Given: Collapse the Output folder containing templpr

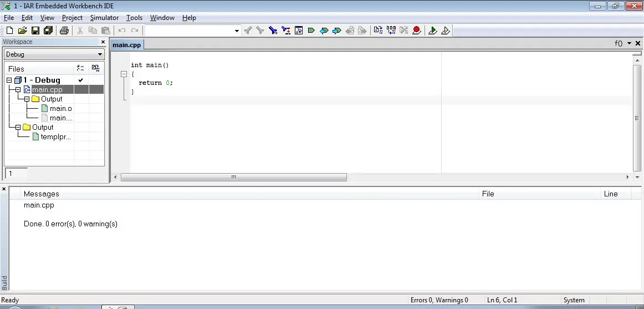Looking at the screenshot, I should tap(18, 128).
